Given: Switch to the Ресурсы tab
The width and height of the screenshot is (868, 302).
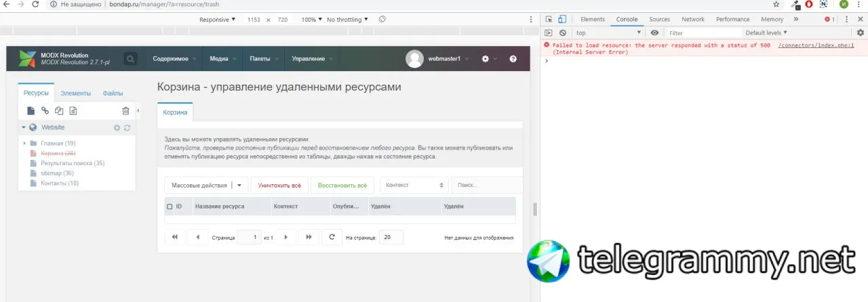Looking at the screenshot, I should [x=36, y=93].
